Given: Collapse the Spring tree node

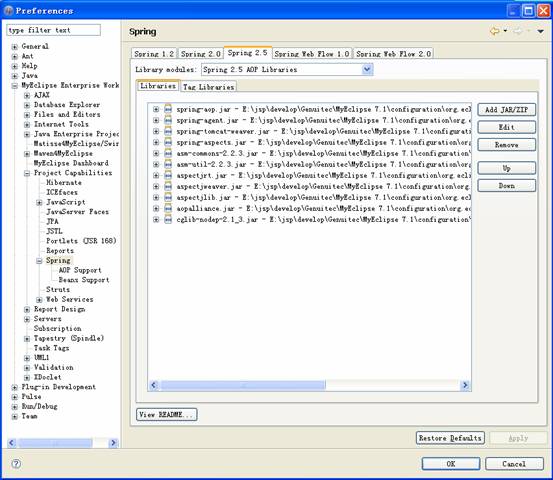Looking at the screenshot, I should pos(39,261).
